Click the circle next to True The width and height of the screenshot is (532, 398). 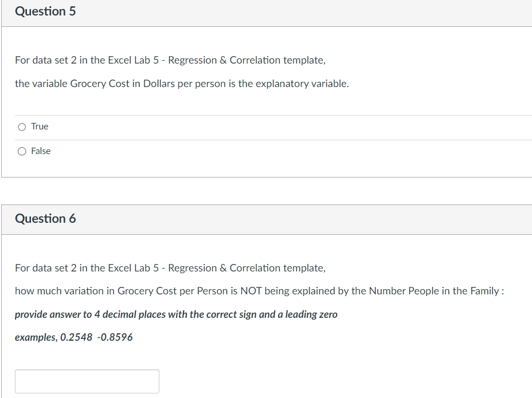tap(21, 126)
